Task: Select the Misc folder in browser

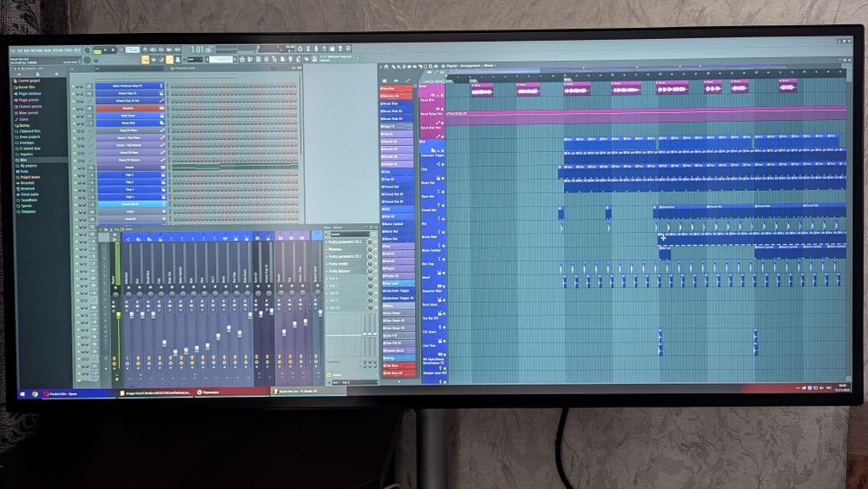Action: tap(23, 160)
